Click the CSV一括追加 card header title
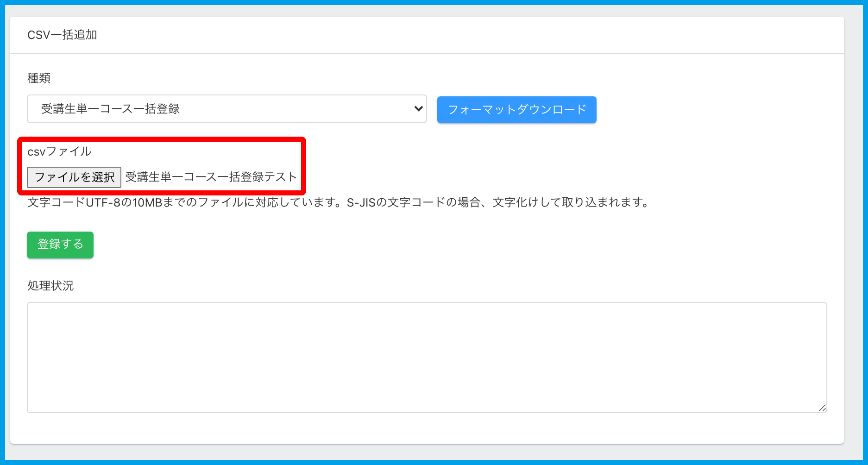 click(x=62, y=35)
